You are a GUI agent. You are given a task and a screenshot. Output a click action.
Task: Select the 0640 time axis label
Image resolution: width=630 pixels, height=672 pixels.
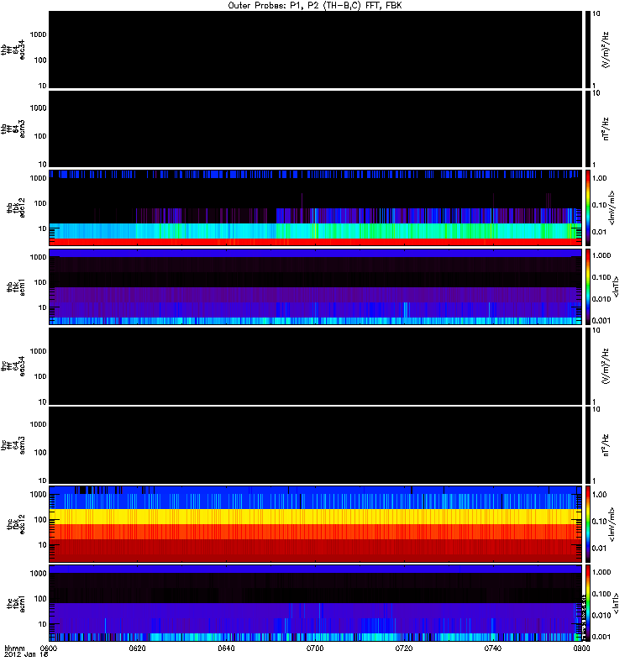226,648
